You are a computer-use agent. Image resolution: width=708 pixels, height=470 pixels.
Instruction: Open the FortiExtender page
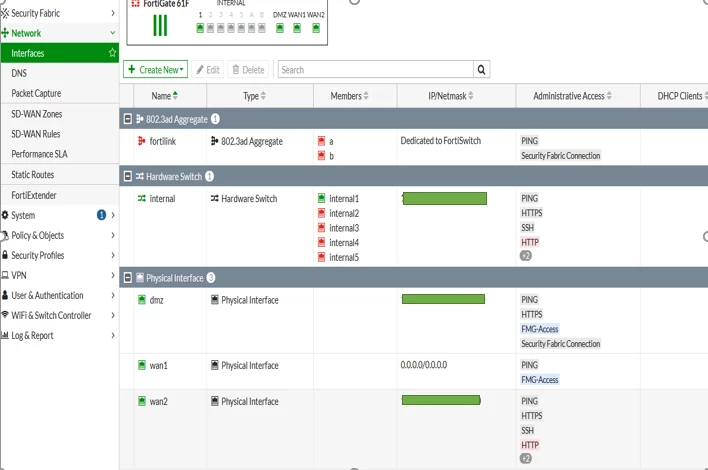[34, 195]
